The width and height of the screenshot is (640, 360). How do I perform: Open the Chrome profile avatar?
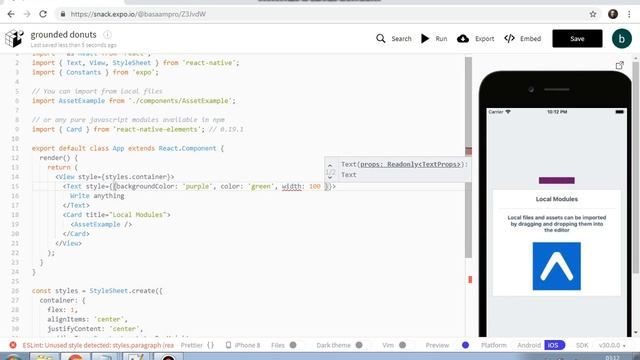[613, 14]
